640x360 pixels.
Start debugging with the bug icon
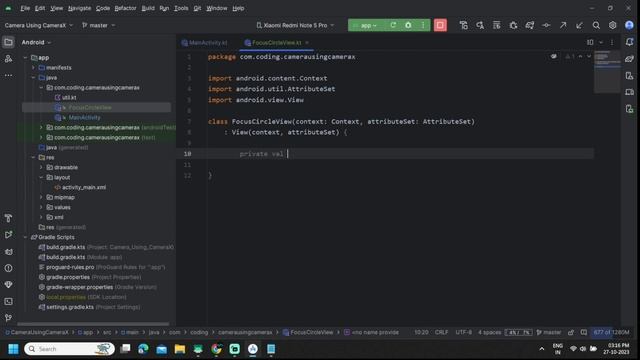tap(408, 25)
